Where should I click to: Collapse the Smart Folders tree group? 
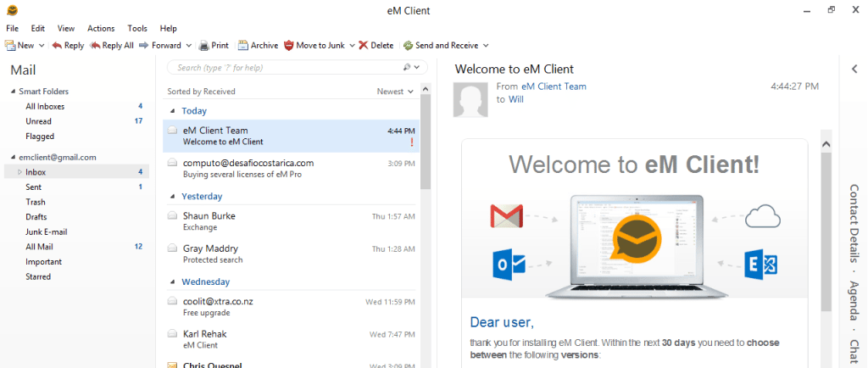click(x=14, y=92)
